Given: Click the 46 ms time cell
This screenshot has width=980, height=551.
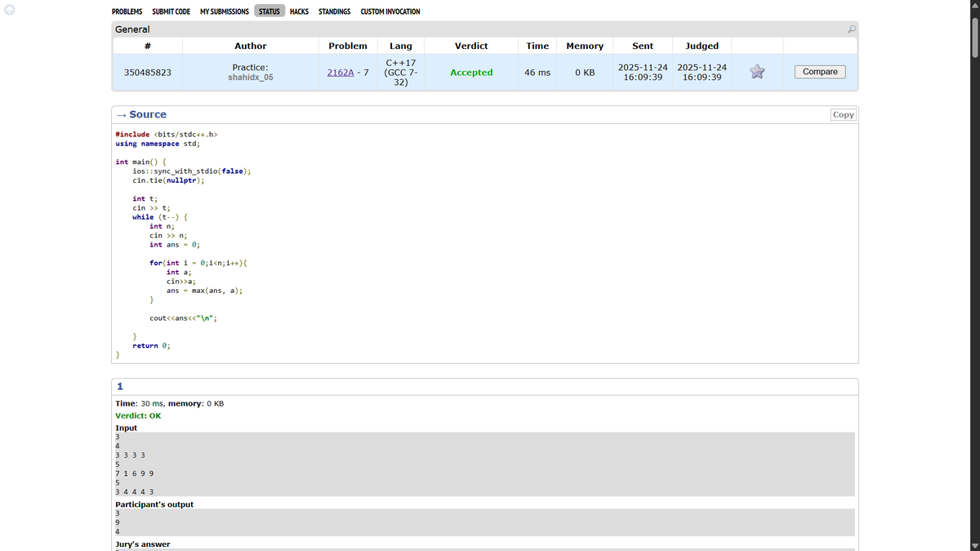Looking at the screenshot, I should (x=537, y=73).
